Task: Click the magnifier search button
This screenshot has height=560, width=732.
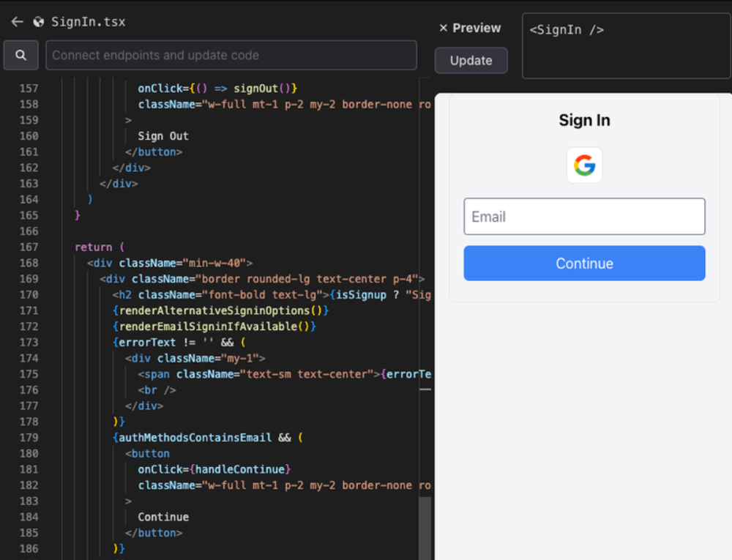Action: click(x=20, y=55)
